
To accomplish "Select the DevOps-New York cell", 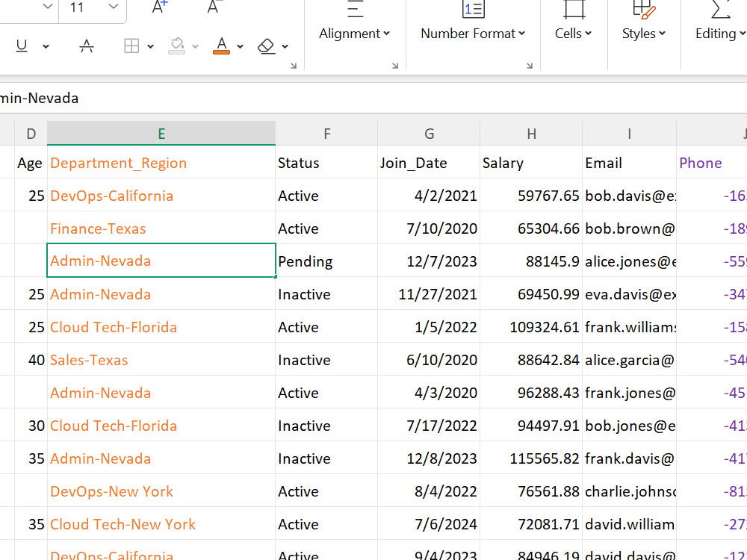I will 161,491.
